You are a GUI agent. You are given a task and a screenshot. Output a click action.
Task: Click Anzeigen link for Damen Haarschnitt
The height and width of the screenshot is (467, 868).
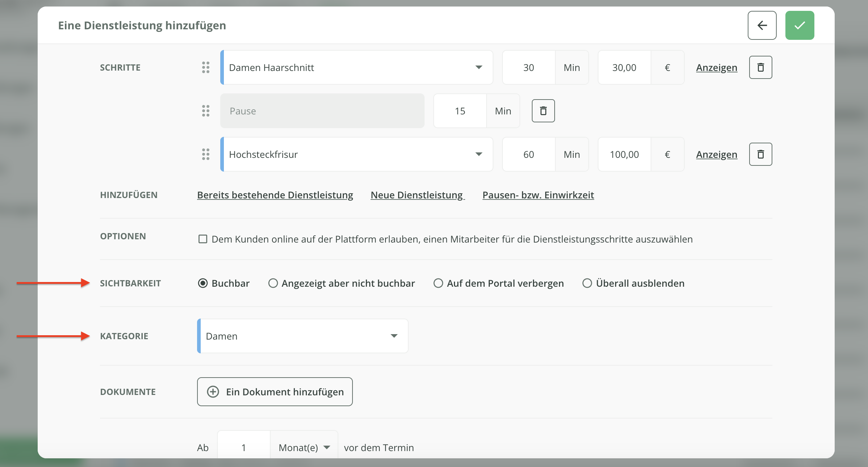[716, 68]
